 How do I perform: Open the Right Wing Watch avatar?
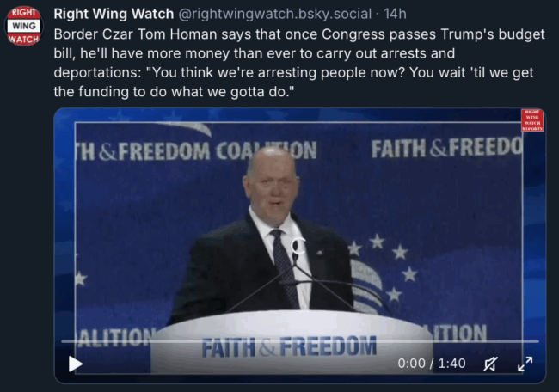[24, 26]
